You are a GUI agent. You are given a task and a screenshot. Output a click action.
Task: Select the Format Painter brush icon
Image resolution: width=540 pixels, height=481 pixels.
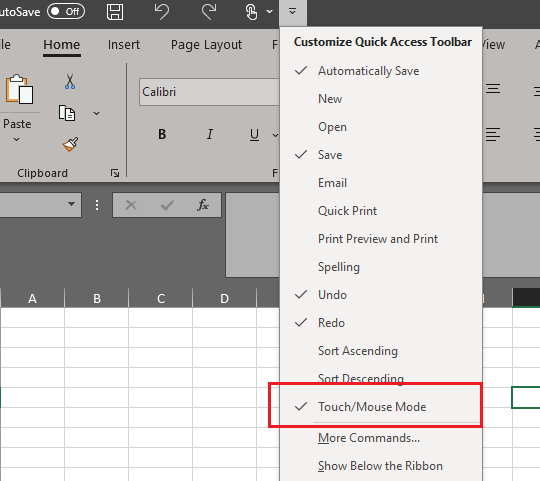70,144
